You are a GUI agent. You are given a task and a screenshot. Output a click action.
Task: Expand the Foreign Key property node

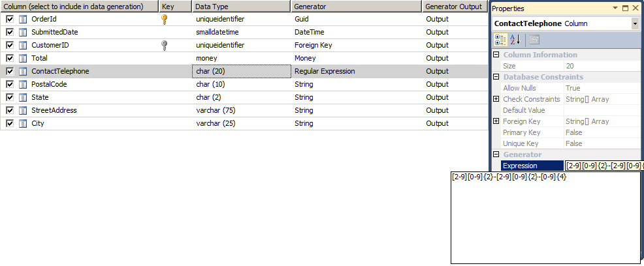(496, 121)
